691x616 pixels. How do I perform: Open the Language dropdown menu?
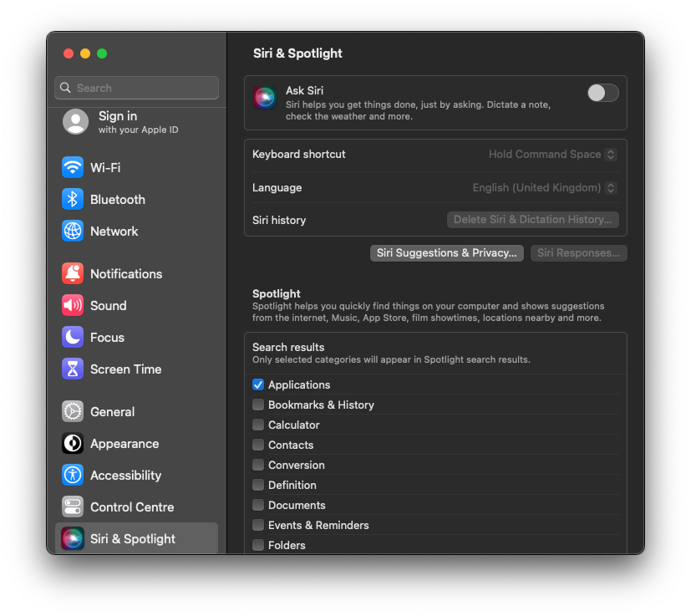(x=545, y=188)
